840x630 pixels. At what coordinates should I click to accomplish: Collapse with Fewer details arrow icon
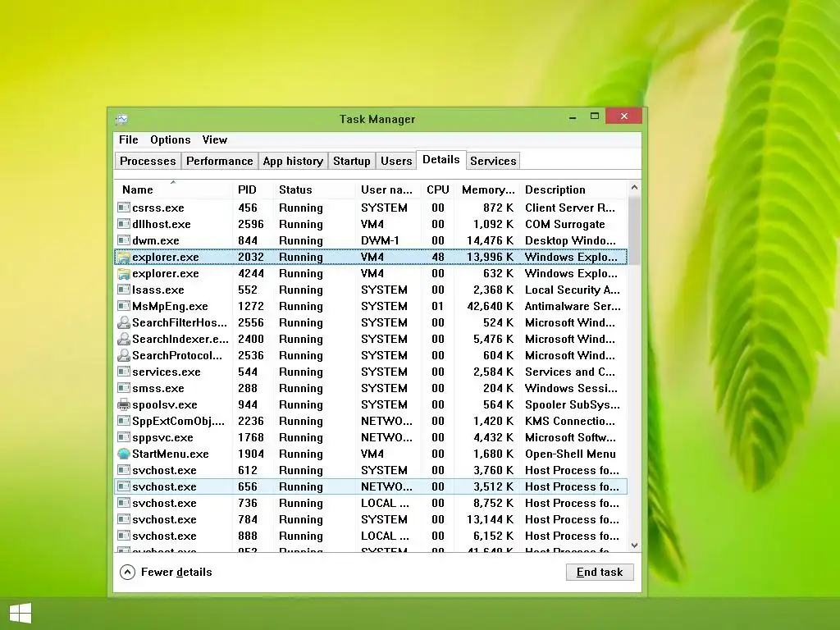pos(127,572)
